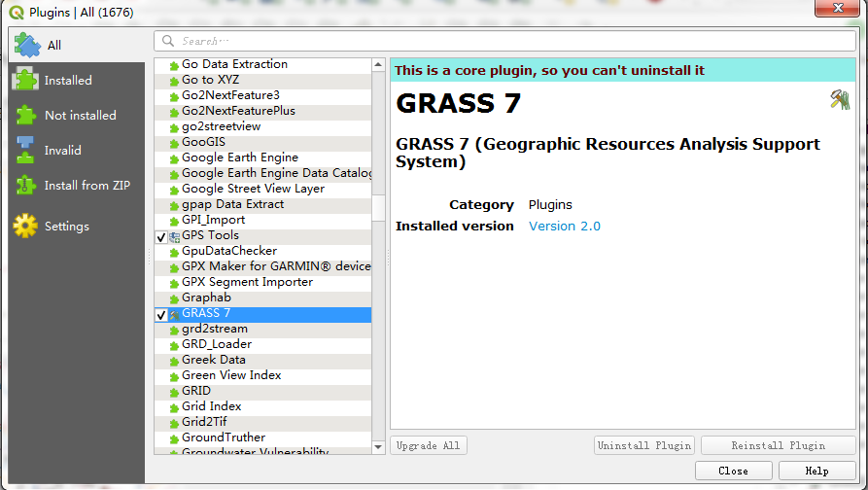Open the plugin Settings tab

77,226
